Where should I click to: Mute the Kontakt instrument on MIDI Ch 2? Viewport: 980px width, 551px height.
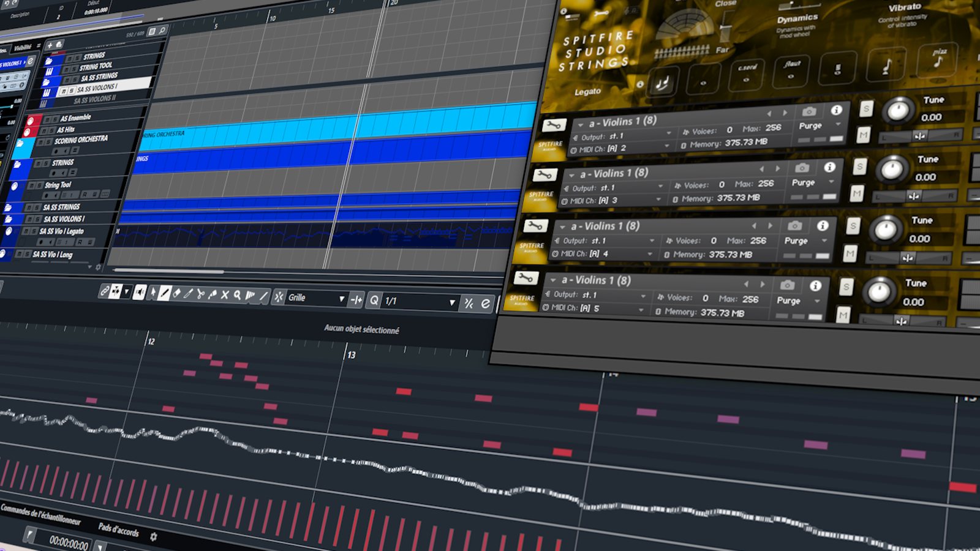(863, 135)
